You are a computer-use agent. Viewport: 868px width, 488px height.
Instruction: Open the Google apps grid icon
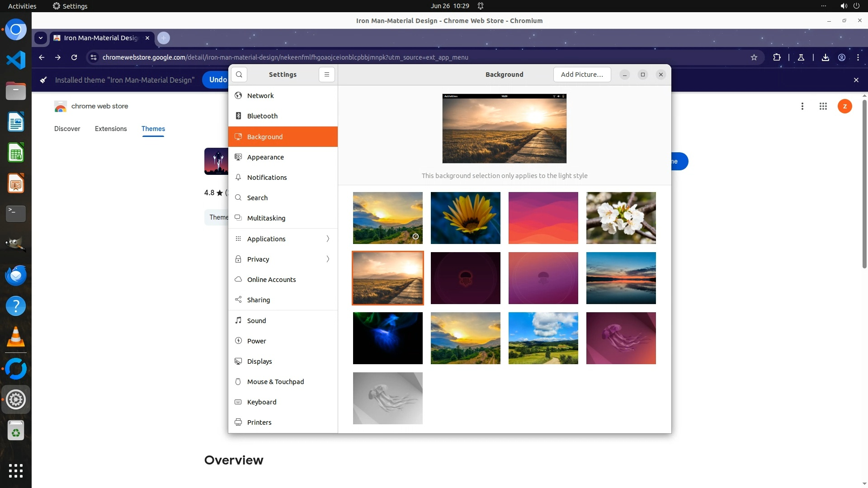click(x=823, y=106)
